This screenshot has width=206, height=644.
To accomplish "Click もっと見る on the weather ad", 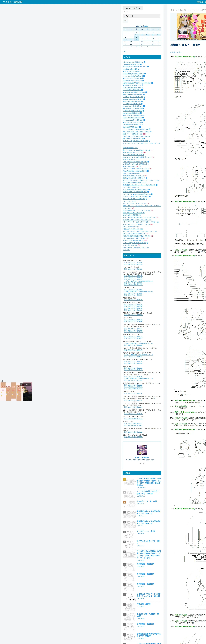I will (x=26, y=385).
